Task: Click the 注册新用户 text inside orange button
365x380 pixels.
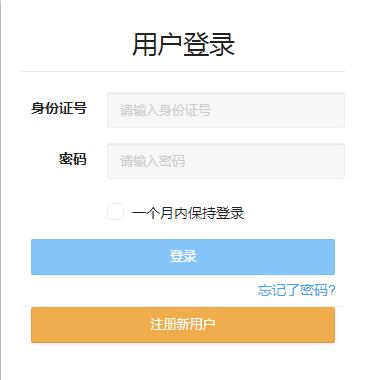Action: 183,324
